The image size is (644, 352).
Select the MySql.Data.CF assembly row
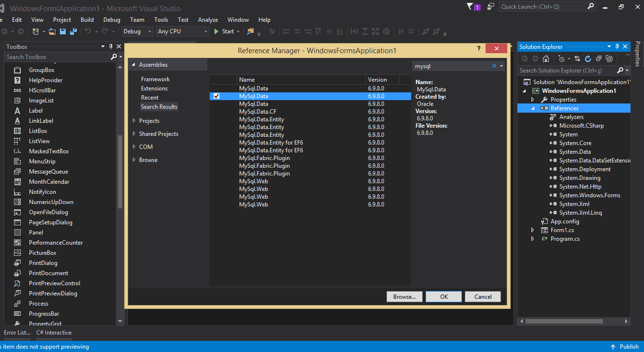pos(310,112)
